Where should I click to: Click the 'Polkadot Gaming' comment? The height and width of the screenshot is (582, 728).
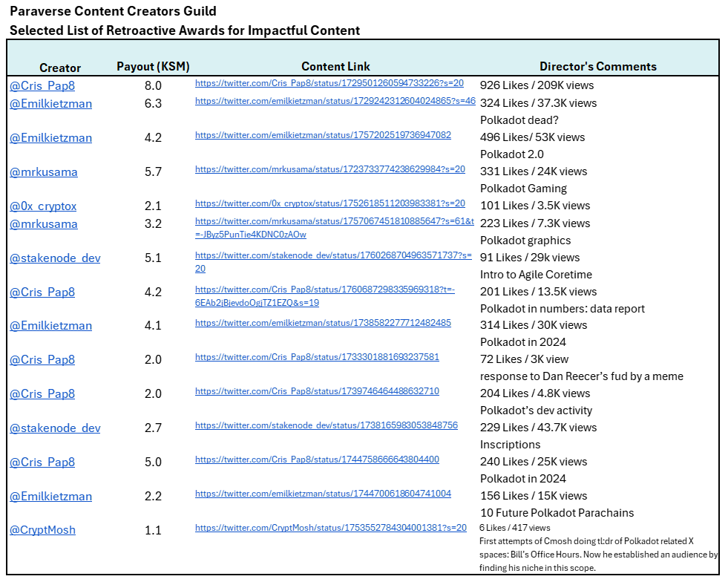[x=523, y=189]
